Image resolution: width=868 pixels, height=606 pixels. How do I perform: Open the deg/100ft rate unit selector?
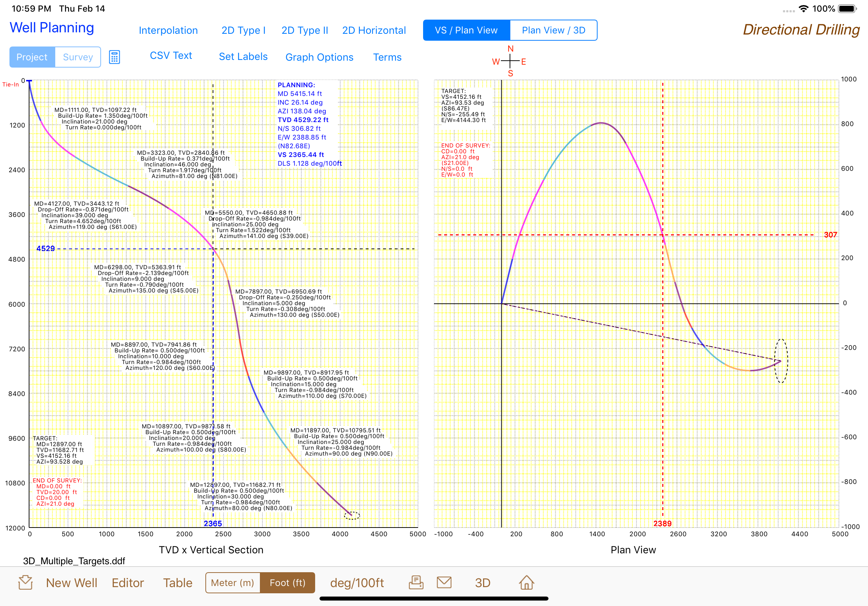click(357, 583)
